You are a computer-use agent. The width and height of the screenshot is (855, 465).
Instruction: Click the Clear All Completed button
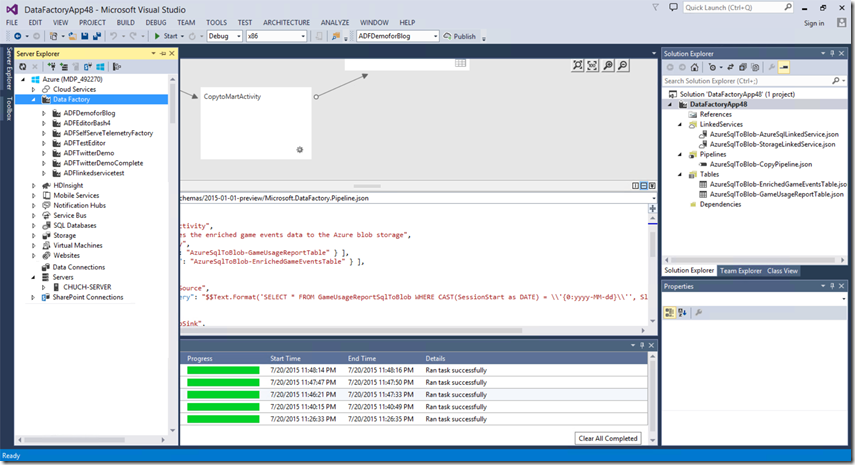[608, 438]
